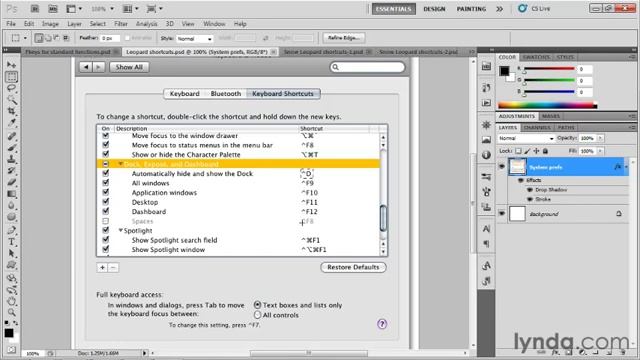
Task: Select the Blur tool
Action: tap(11, 205)
